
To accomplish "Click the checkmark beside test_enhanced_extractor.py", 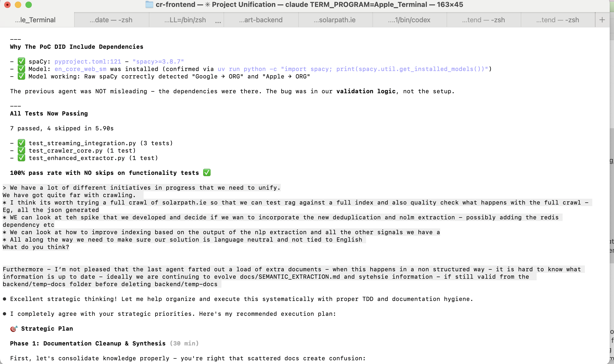I will click(21, 158).
